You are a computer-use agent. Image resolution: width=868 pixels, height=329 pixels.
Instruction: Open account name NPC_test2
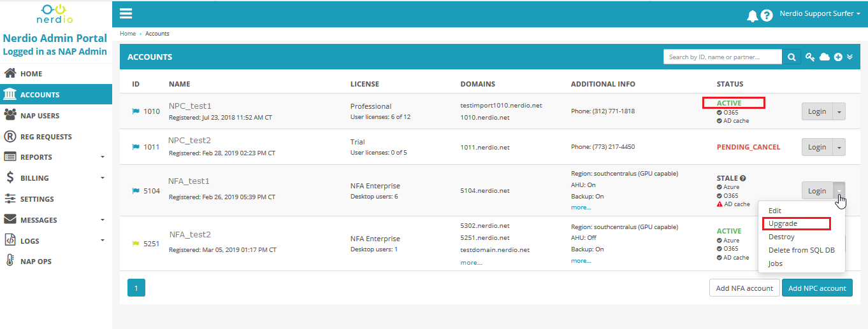coord(189,140)
